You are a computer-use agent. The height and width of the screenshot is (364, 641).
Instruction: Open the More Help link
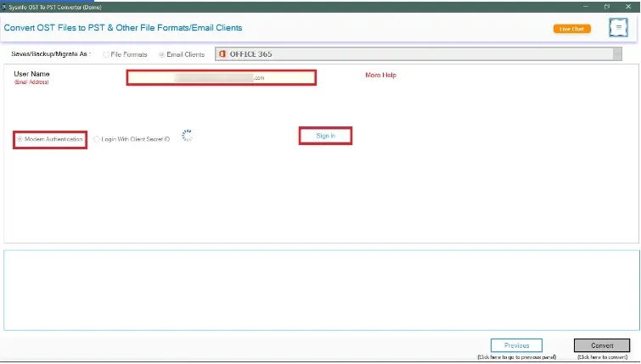click(380, 76)
